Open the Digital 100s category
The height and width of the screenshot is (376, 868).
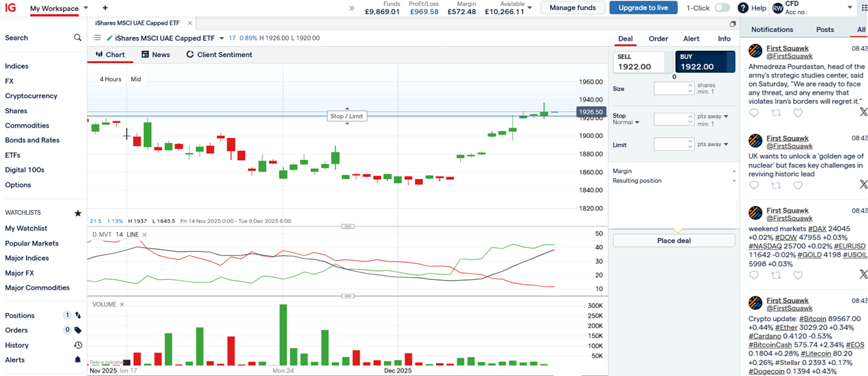click(25, 170)
